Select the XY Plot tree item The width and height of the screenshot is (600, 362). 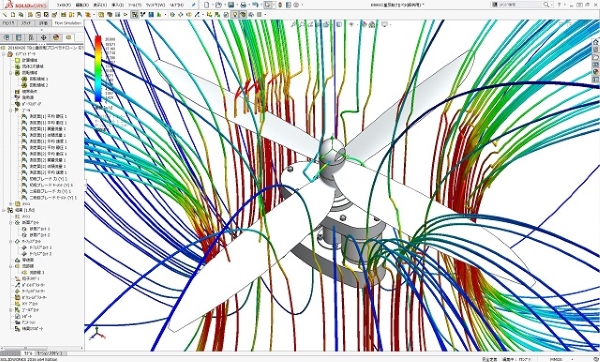[x=27, y=303]
